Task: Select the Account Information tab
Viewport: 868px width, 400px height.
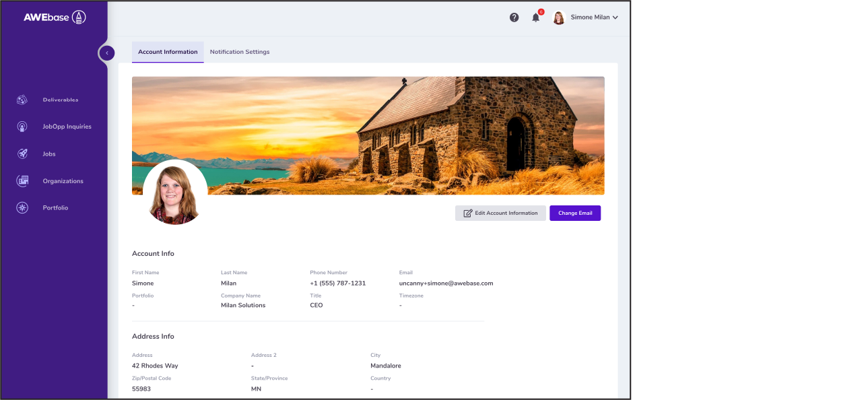Action: pos(168,52)
